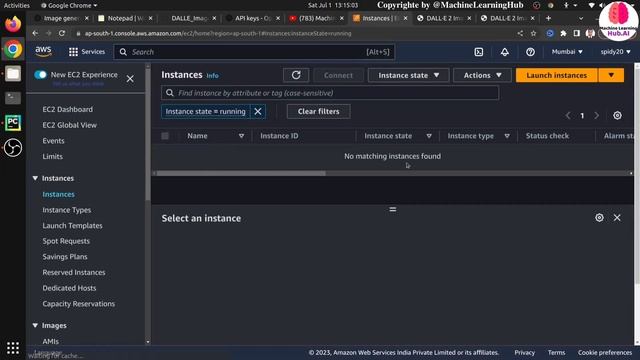Launch AWS CloudShell icon
The image size is (640, 360).
(x=479, y=52)
